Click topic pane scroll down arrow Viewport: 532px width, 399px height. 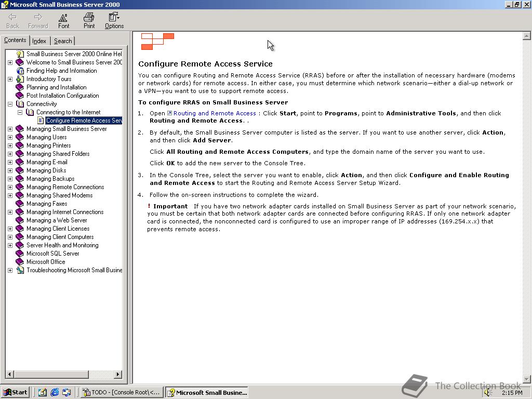click(x=527, y=379)
